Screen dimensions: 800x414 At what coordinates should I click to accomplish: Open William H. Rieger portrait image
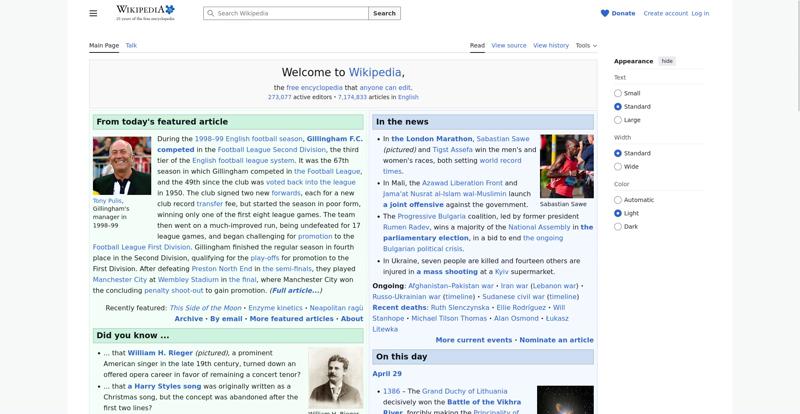(335, 378)
